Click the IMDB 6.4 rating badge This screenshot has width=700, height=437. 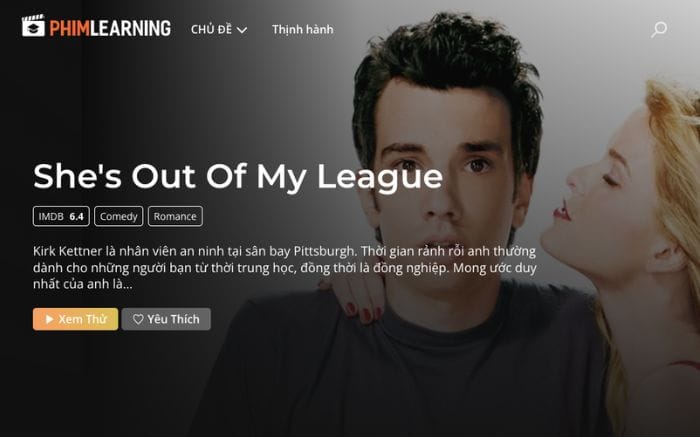click(61, 216)
